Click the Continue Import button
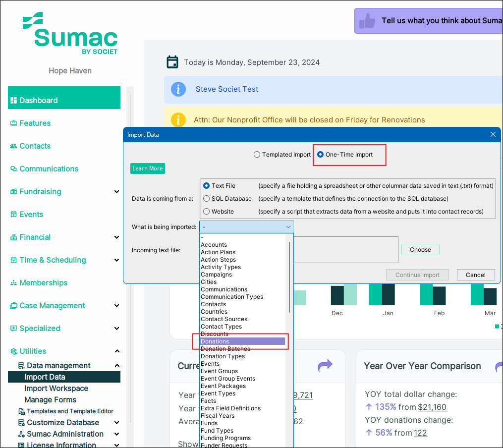 (x=417, y=275)
